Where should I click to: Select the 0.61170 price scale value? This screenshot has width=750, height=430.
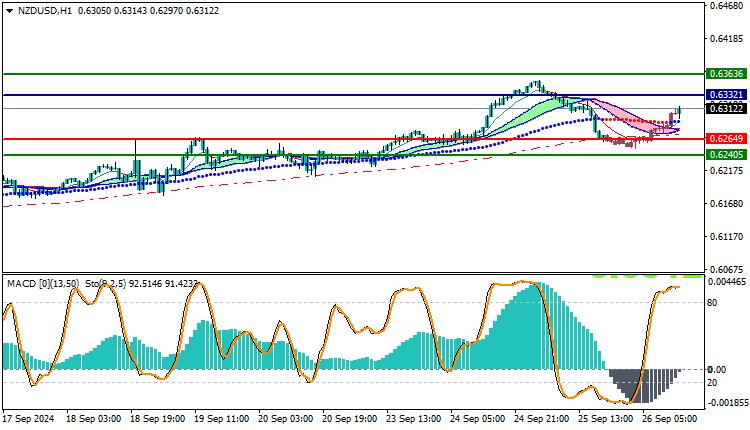pos(726,237)
